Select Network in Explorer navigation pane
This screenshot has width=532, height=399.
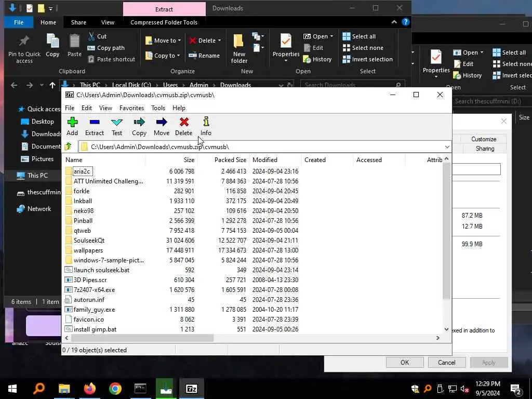coord(38,209)
